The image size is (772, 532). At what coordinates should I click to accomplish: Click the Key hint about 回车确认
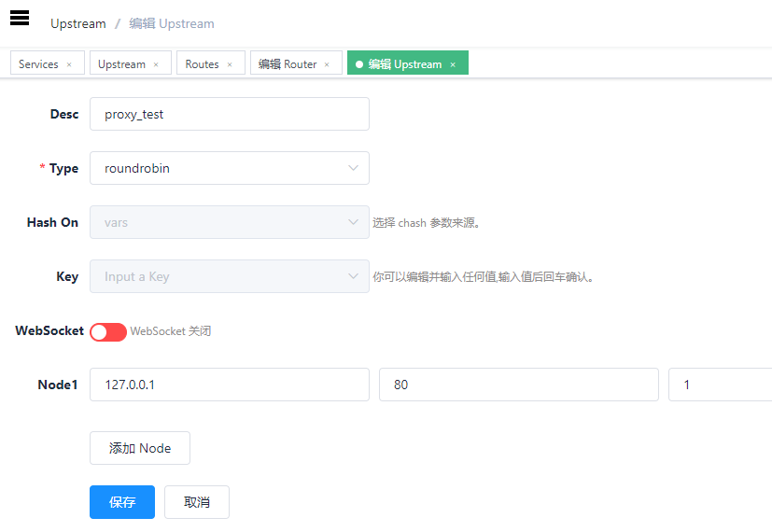pos(484,277)
